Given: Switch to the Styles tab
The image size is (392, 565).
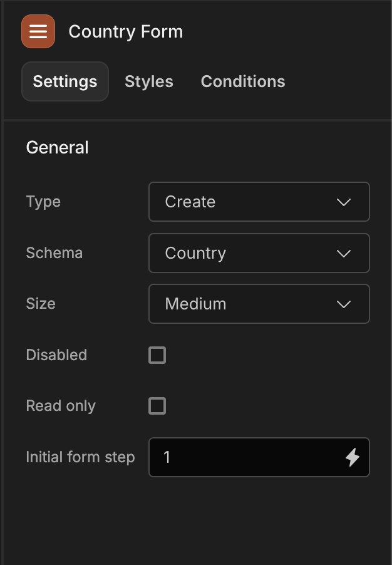Looking at the screenshot, I should pyautogui.click(x=149, y=81).
